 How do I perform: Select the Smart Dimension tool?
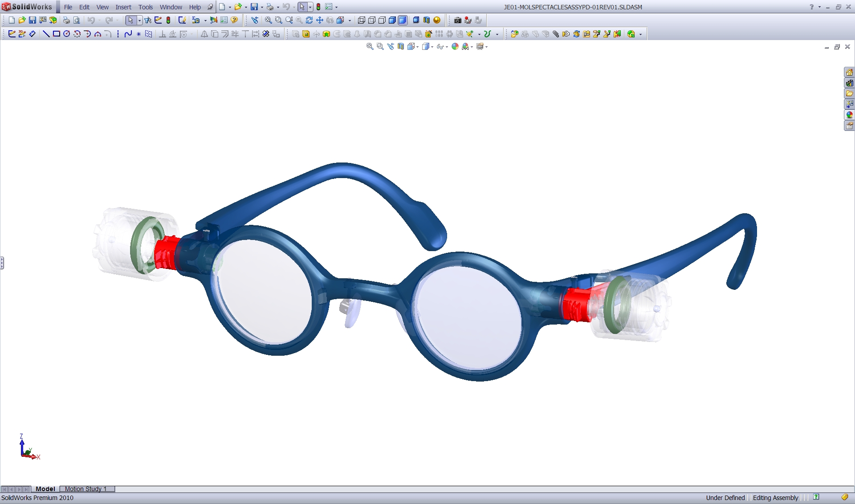(32, 33)
